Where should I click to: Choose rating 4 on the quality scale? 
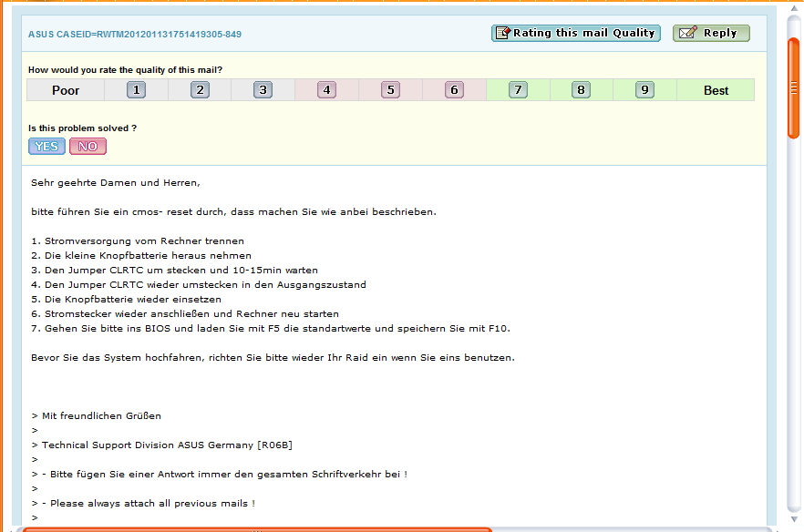(326, 90)
